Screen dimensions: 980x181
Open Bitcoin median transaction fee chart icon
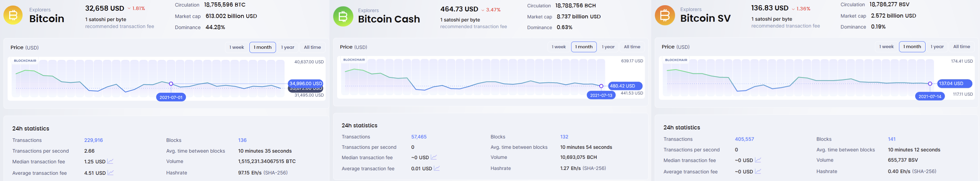(110, 161)
